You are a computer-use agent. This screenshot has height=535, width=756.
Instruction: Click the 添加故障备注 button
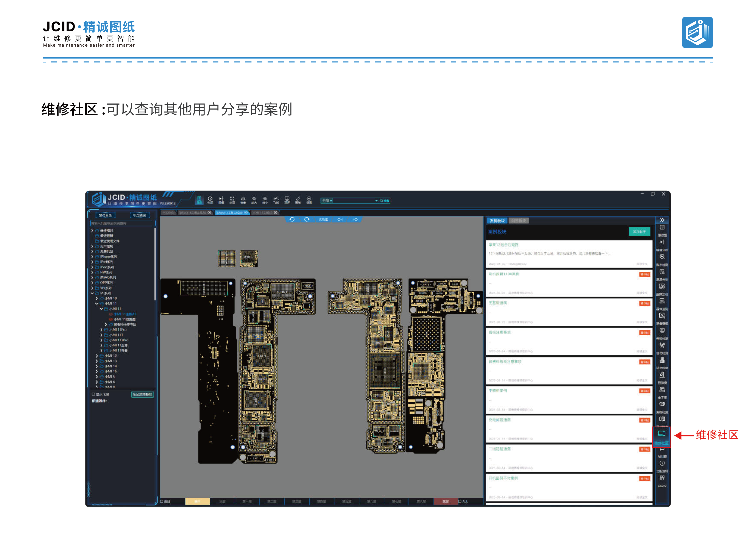pos(142,395)
